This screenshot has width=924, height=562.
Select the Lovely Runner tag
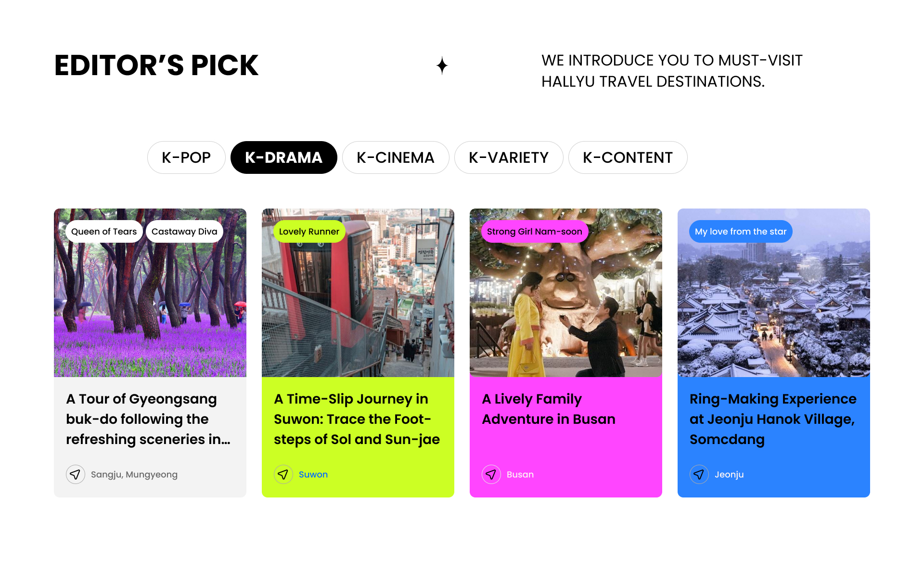tap(309, 232)
